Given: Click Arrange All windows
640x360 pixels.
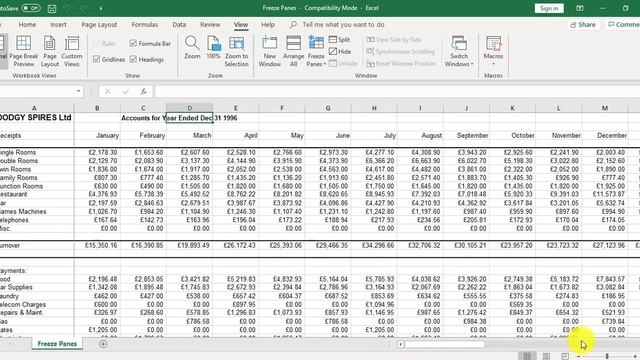Looking at the screenshot, I should click(x=293, y=51).
